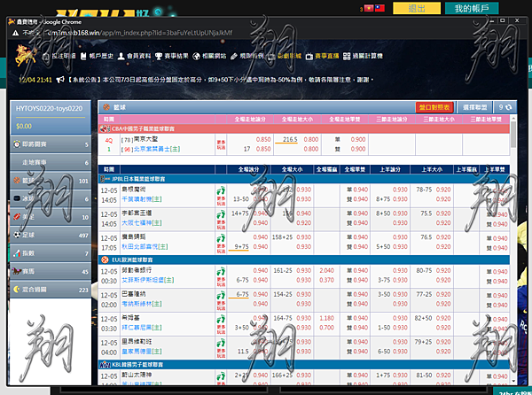Screen dimensions: 532x395
Task: Click the clock icon for 即將開賽
Action: [17, 144]
